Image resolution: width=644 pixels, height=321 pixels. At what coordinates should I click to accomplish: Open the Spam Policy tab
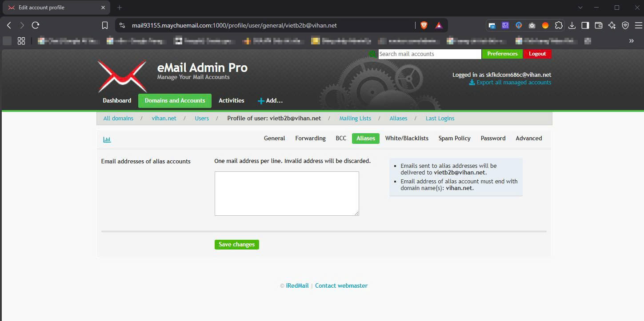tap(454, 139)
